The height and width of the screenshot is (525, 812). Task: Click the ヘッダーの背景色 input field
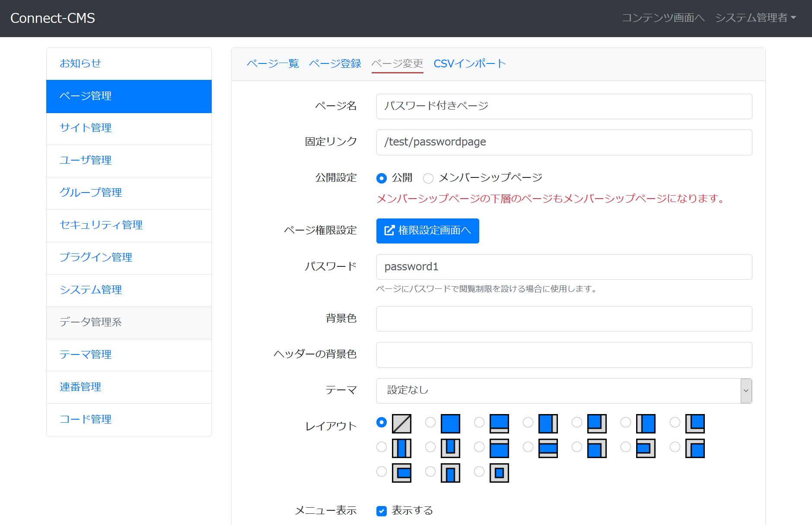(564, 355)
